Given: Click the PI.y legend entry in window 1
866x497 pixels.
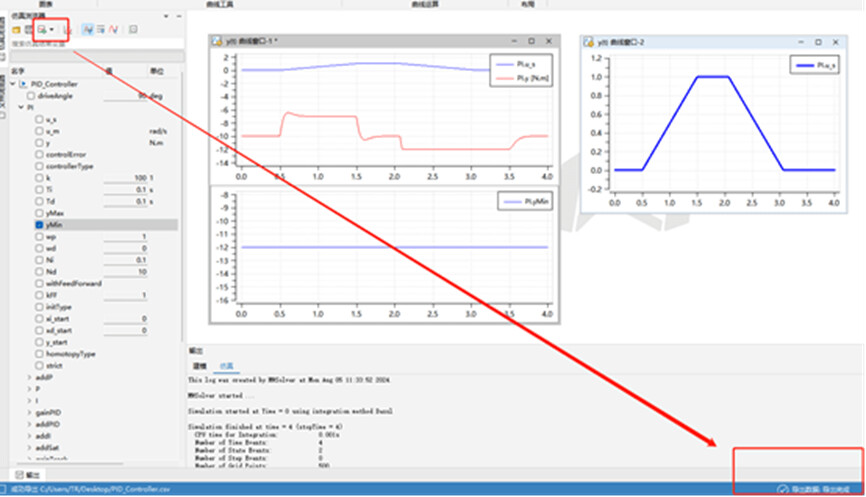Looking at the screenshot, I should coord(522,78).
